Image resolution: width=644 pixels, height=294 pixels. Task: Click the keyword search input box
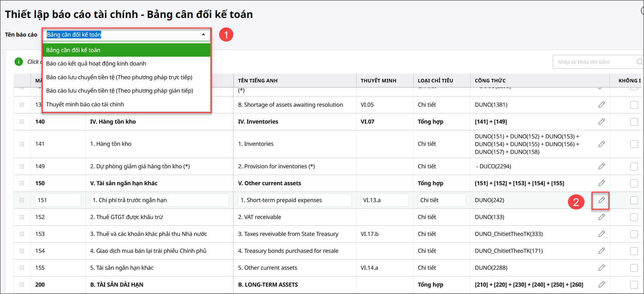tap(595, 62)
